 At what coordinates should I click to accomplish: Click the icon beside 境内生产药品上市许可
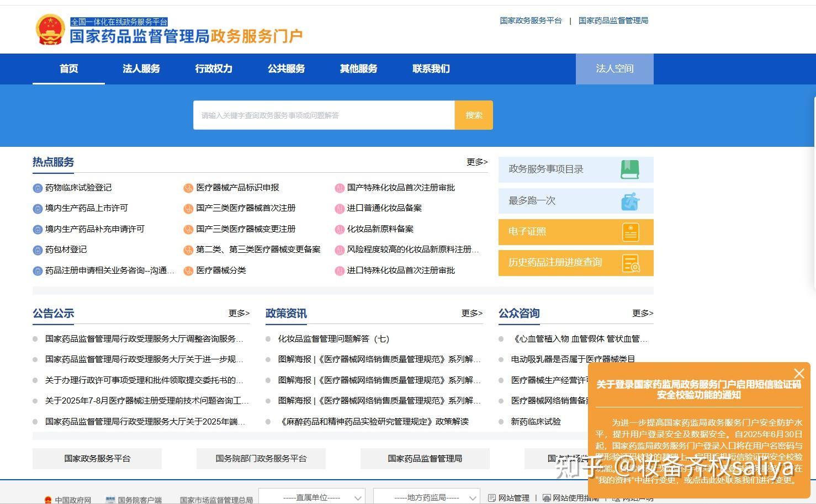38,209
